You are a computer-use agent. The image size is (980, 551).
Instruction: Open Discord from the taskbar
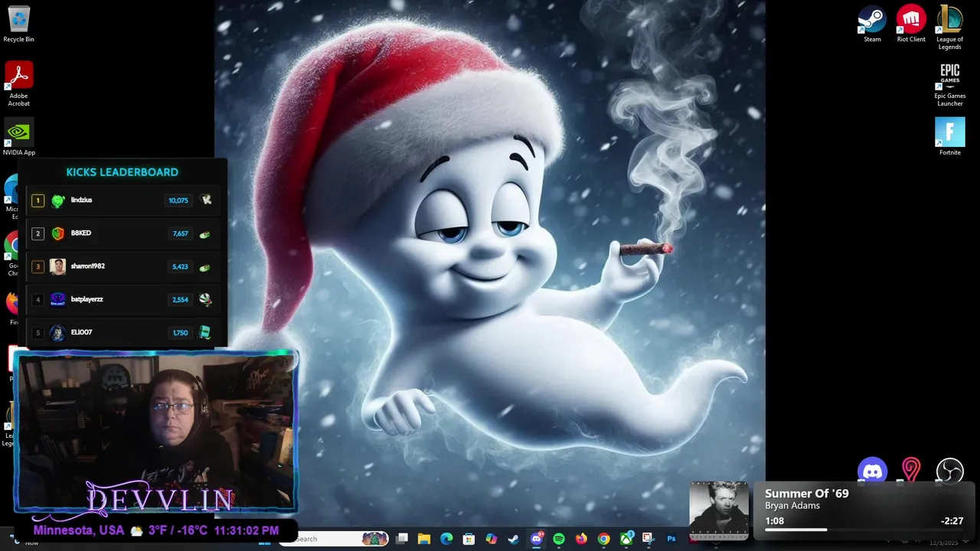click(537, 539)
